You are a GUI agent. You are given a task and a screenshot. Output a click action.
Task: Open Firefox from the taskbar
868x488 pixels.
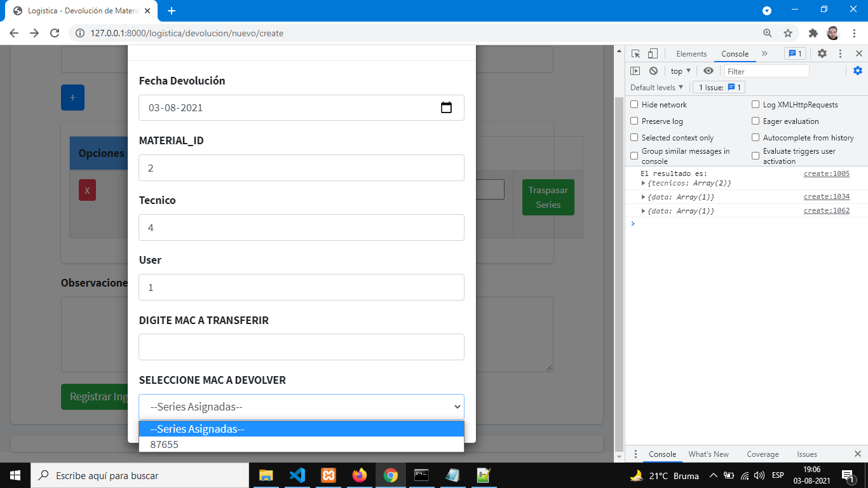[360, 475]
